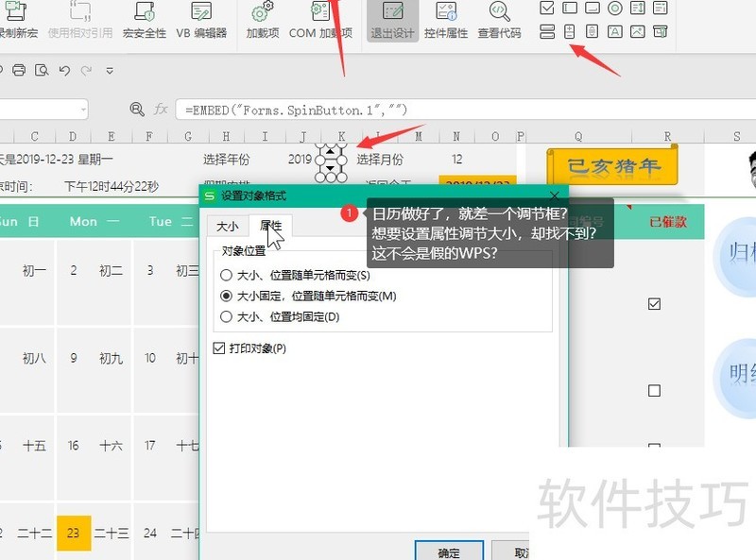The height and width of the screenshot is (560, 756).
Task: Click the spin button up arrow on sheet
Action: coord(330,152)
